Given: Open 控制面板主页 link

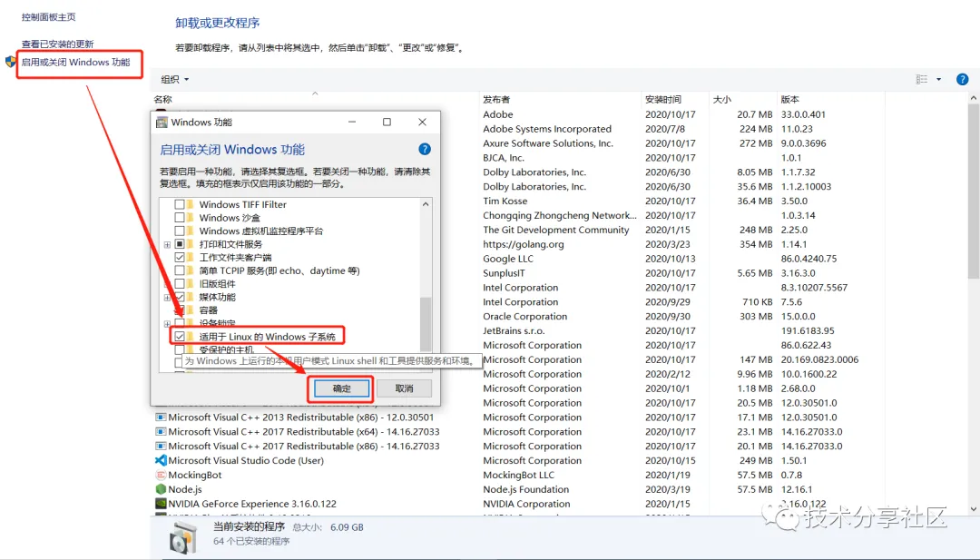Looking at the screenshot, I should click(x=49, y=17).
